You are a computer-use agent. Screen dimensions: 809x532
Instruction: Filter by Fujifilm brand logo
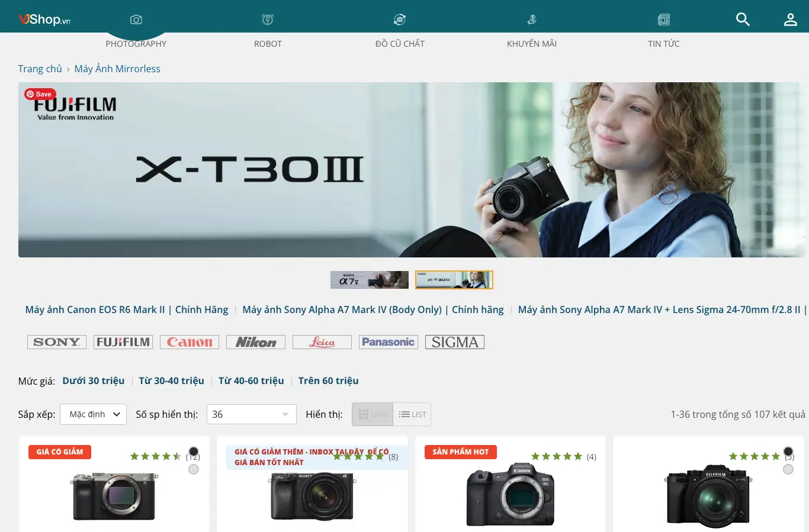point(123,342)
